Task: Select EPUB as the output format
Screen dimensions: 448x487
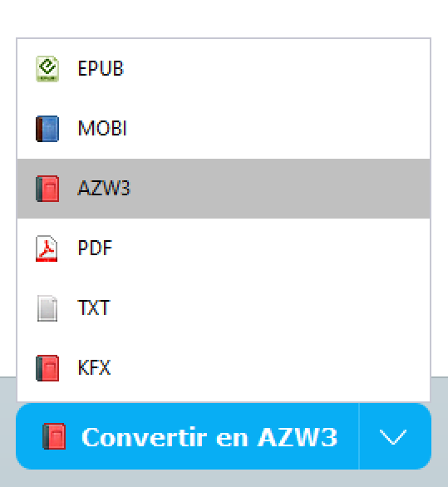Action: 224,69
